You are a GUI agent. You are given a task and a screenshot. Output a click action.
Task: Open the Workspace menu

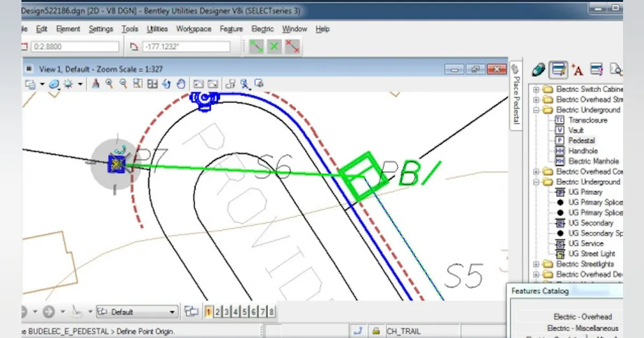194,29
